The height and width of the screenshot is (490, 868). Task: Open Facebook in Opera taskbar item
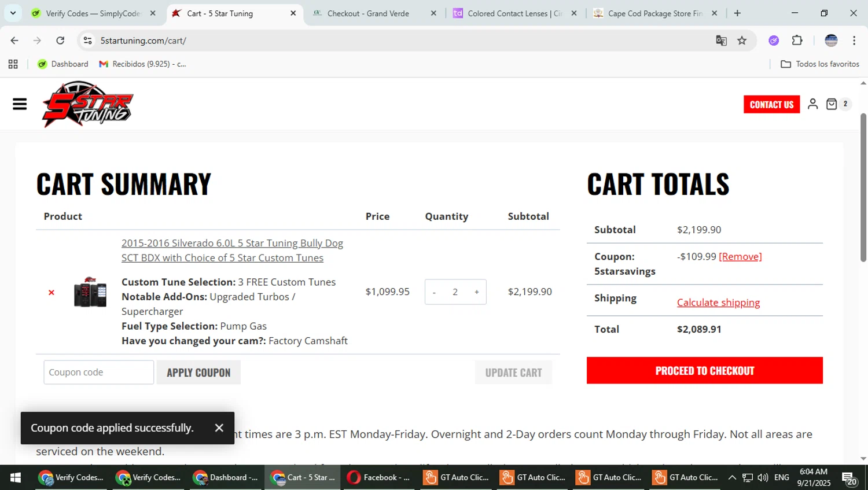(x=378, y=477)
